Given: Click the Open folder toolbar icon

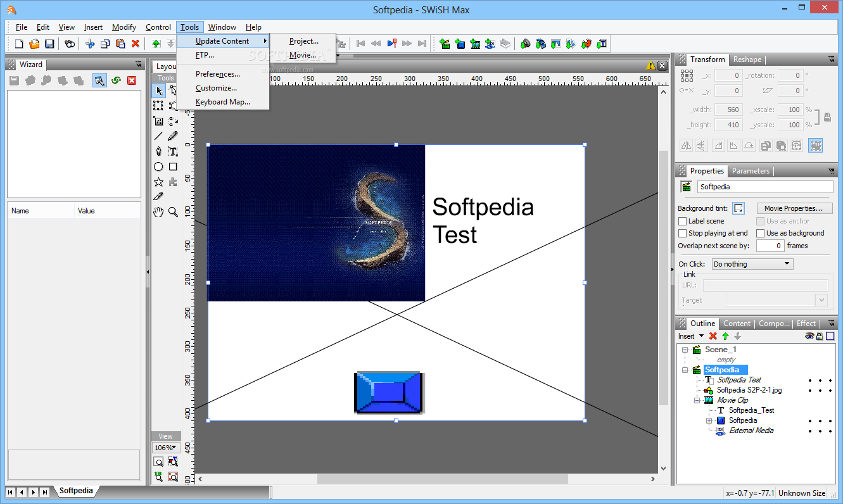Looking at the screenshot, I should tap(34, 44).
